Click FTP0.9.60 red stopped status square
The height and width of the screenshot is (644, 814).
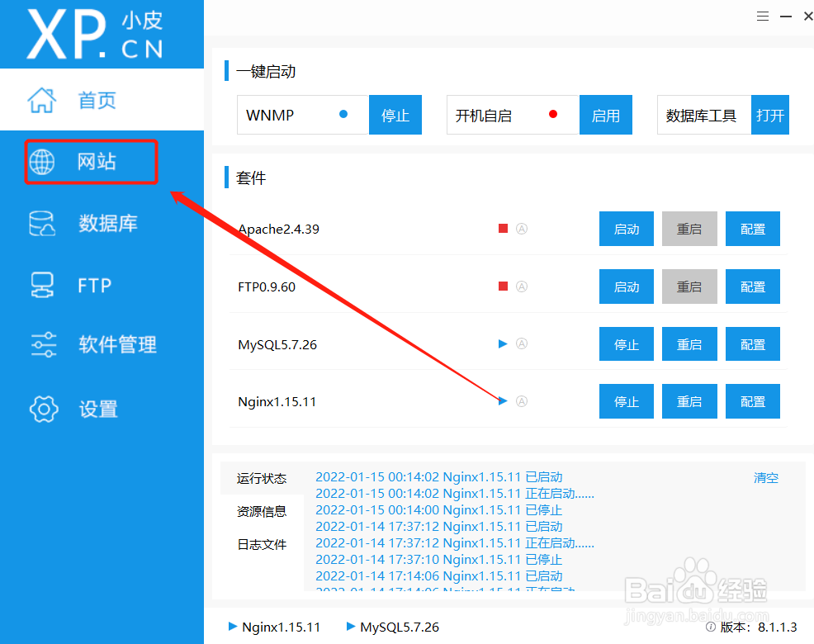[x=503, y=286]
